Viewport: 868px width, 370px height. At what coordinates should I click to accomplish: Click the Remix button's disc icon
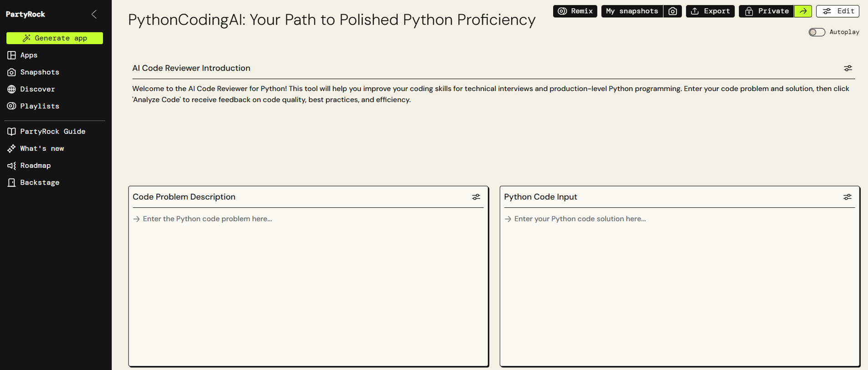[562, 11]
